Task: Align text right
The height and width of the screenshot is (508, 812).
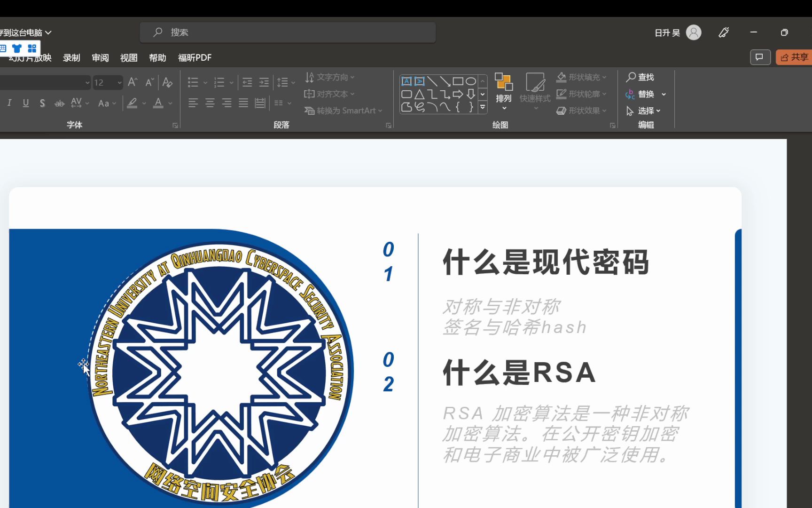Action: [226, 103]
